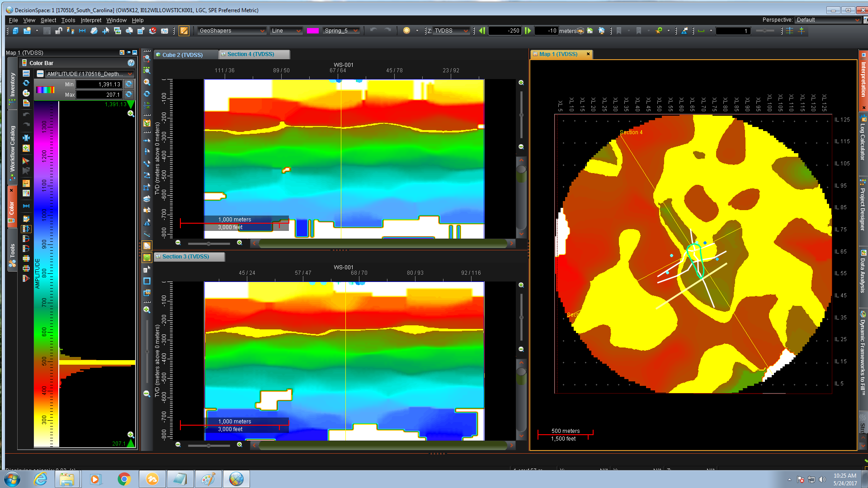Click the Max value field of color bar
The width and height of the screenshot is (868, 488).
99,95
